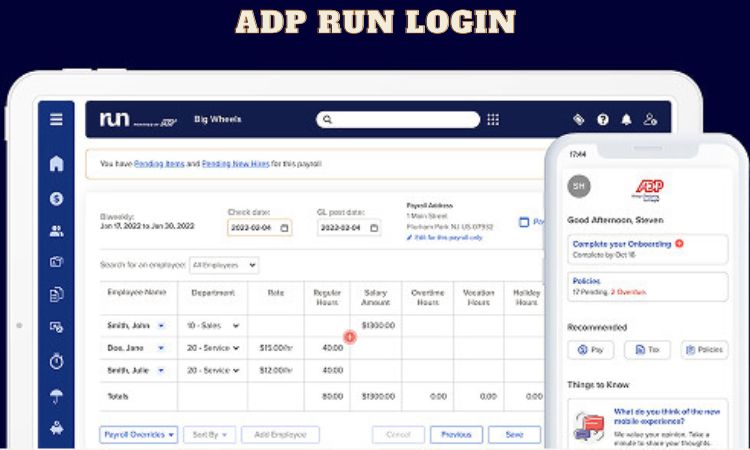Open Smith, Julie's 20 - Service dropdown
750x450 pixels.
click(213, 371)
